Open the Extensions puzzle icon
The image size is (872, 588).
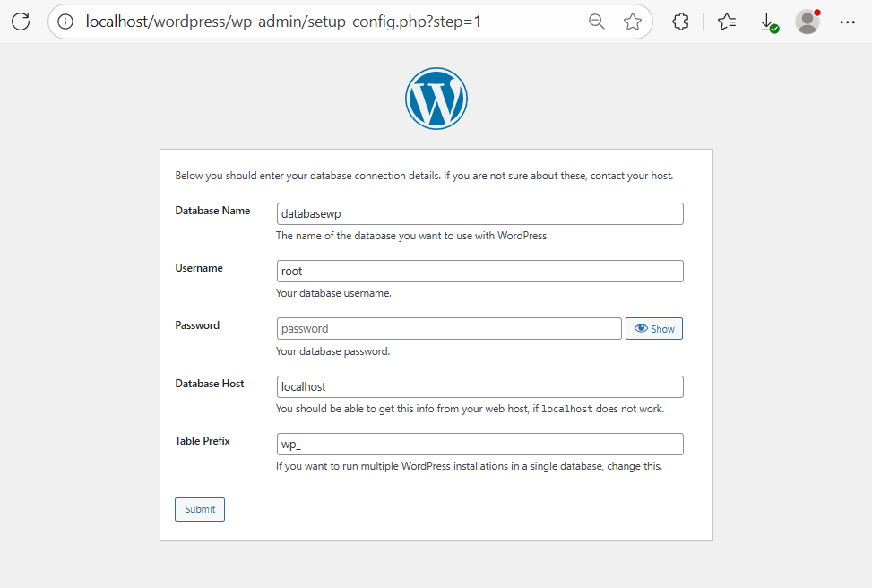click(681, 22)
